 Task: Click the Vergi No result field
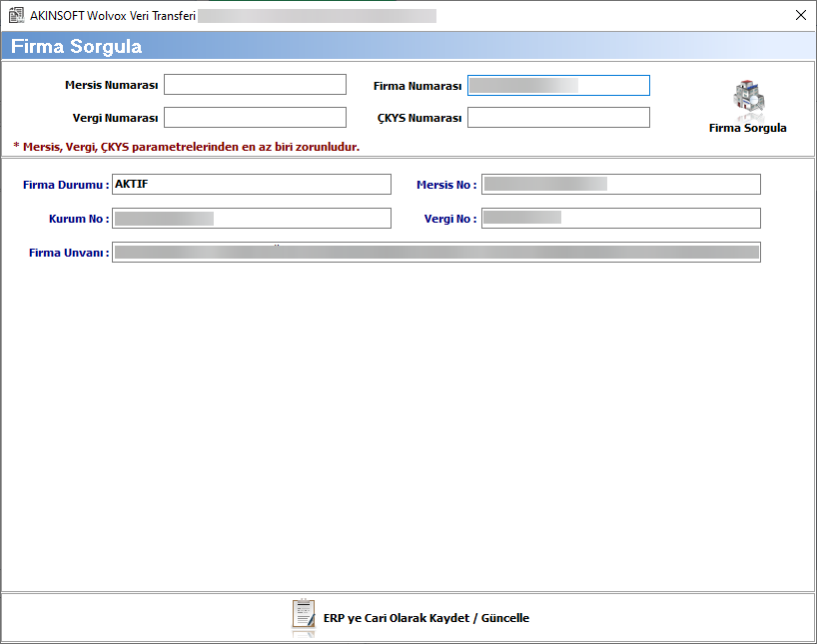[621, 219]
